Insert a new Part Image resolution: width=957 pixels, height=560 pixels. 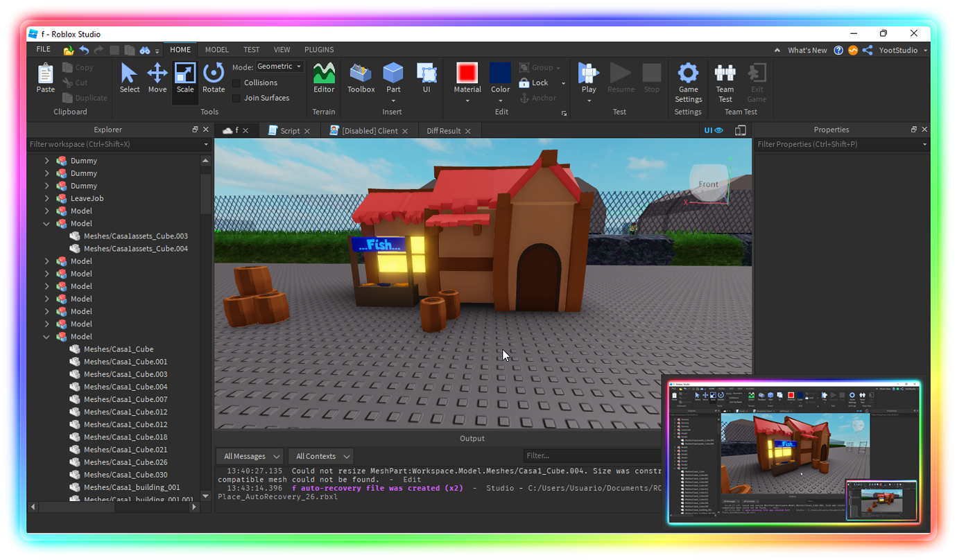[393, 78]
